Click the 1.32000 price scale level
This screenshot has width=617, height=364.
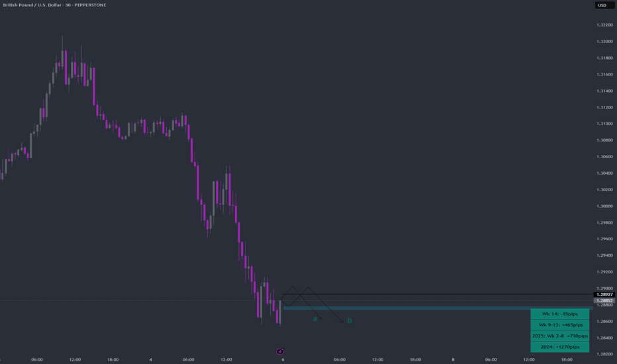point(605,41)
